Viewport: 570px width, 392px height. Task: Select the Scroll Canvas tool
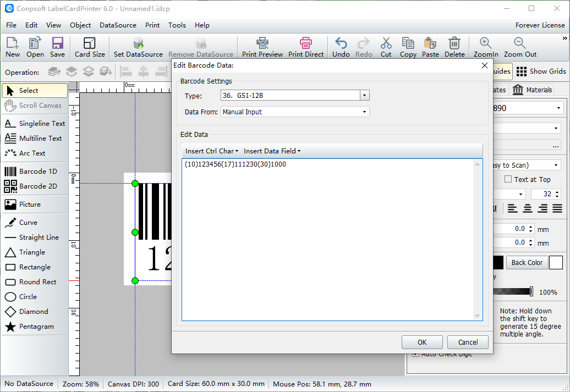coord(35,106)
